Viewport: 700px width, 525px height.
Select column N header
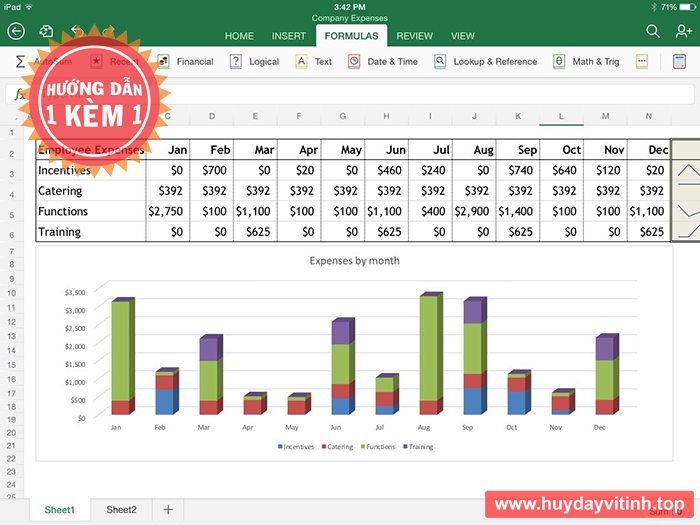point(649,116)
